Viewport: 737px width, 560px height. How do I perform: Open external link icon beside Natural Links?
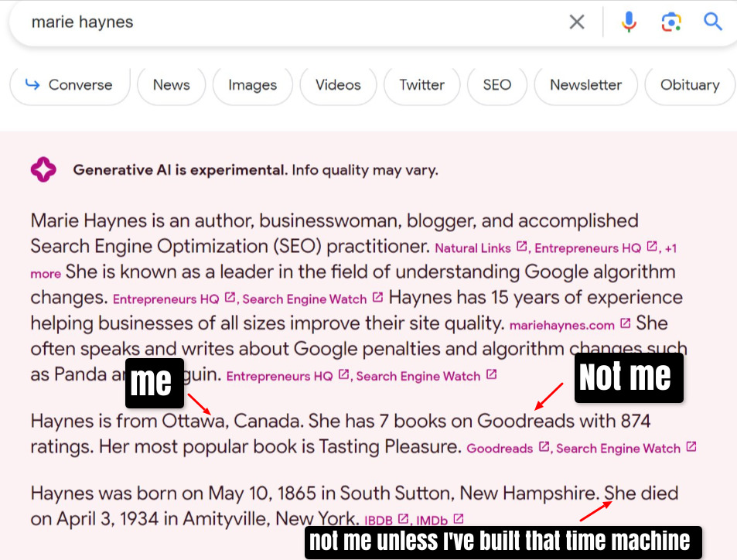[522, 248]
